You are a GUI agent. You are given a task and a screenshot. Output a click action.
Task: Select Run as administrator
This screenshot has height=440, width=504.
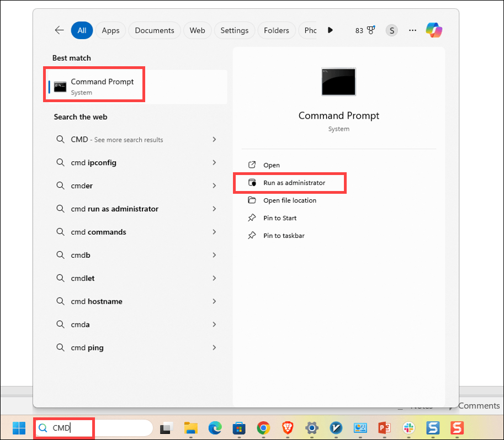[x=294, y=183]
